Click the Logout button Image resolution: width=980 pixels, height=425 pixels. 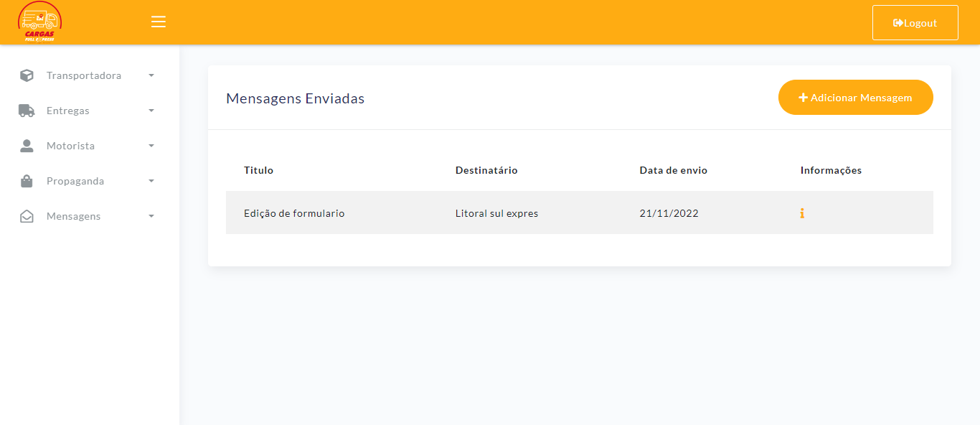(x=915, y=23)
